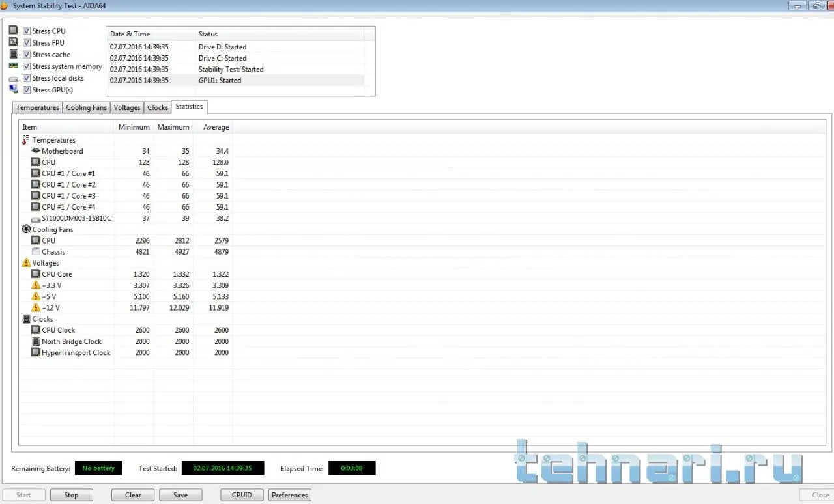Open the Cooling Fans tab
834x504 pixels.
(87, 107)
